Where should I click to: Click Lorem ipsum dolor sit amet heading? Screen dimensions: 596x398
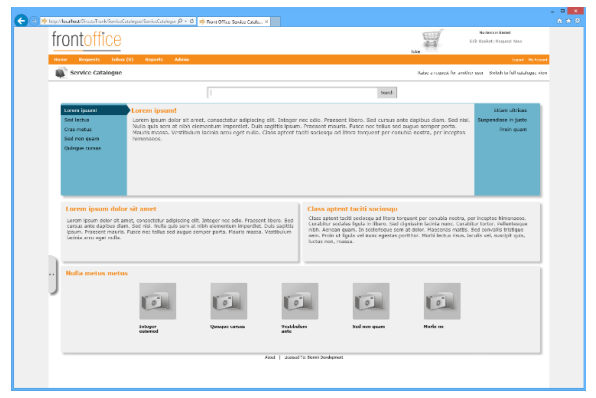(x=111, y=209)
